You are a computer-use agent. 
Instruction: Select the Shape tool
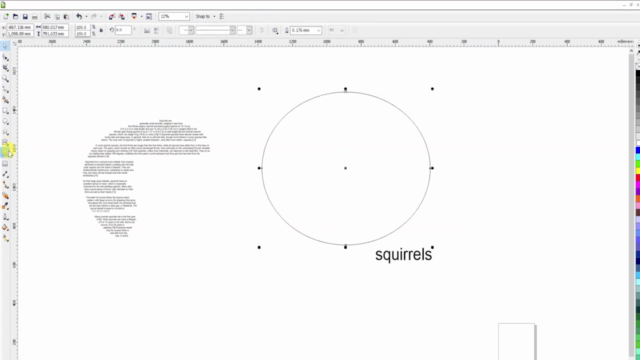[5, 58]
